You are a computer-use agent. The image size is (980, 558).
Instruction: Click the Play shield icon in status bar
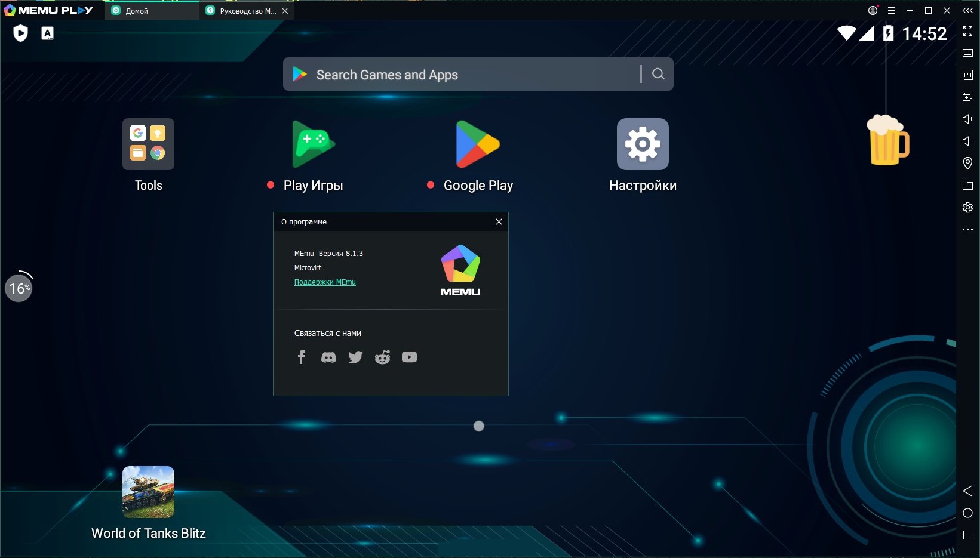20,33
